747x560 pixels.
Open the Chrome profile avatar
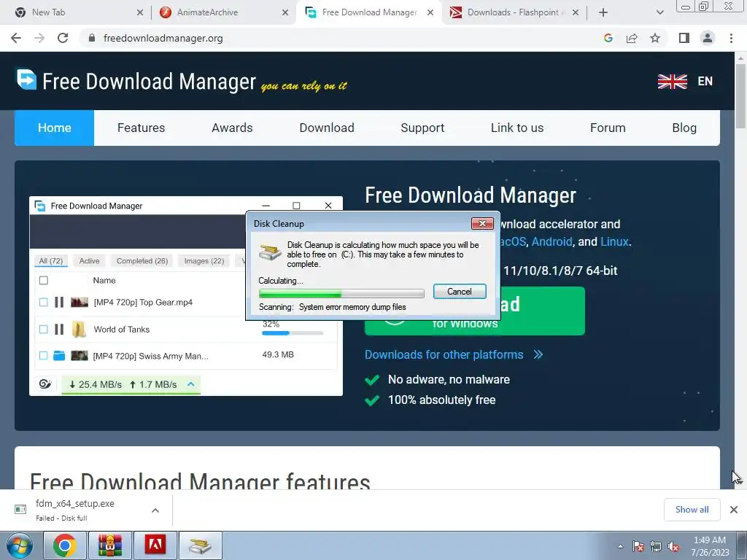(708, 38)
